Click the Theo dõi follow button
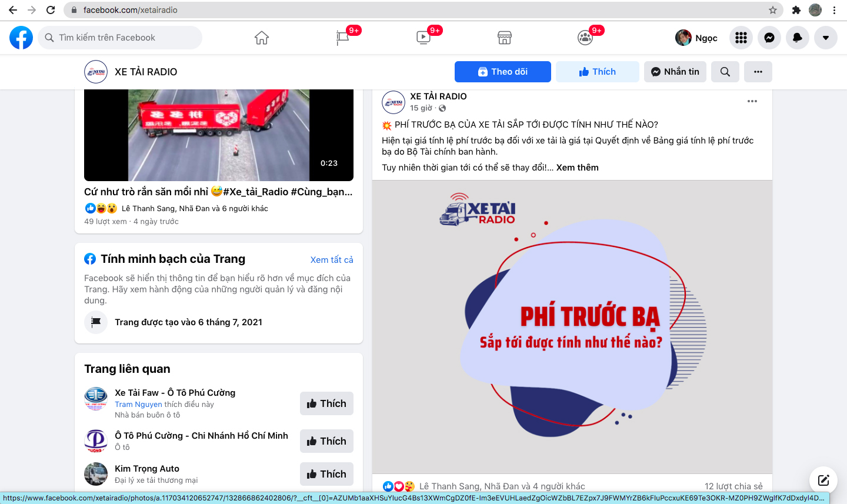Viewport: 847px width, 504px height. (x=503, y=72)
